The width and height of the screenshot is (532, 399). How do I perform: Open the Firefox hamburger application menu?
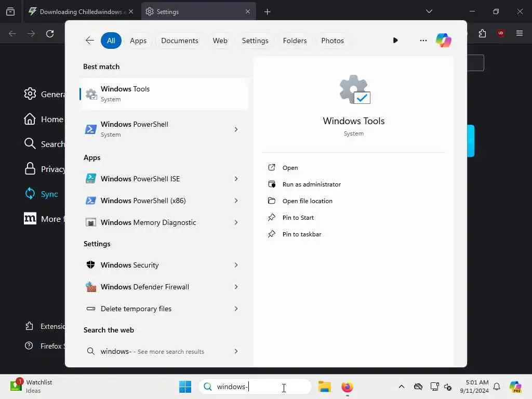pos(520,33)
